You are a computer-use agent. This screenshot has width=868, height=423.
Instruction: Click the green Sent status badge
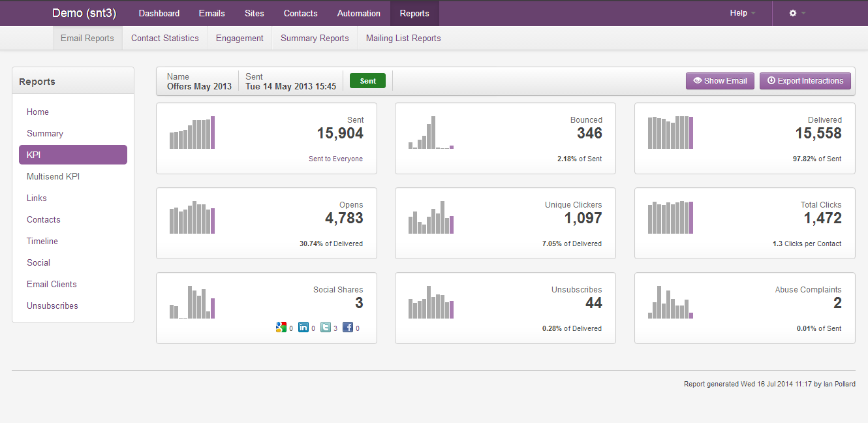pos(367,81)
